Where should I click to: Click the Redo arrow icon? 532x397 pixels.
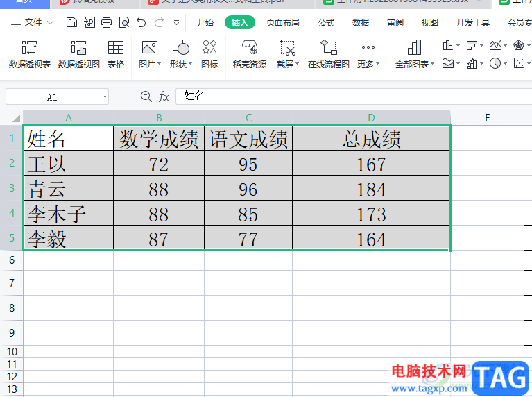click(159, 22)
